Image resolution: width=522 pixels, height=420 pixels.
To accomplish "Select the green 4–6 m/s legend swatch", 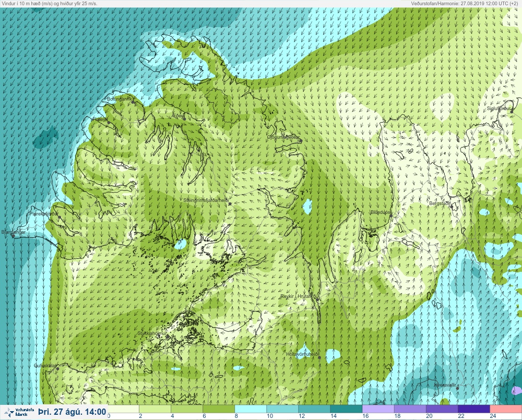I will [187, 409].
